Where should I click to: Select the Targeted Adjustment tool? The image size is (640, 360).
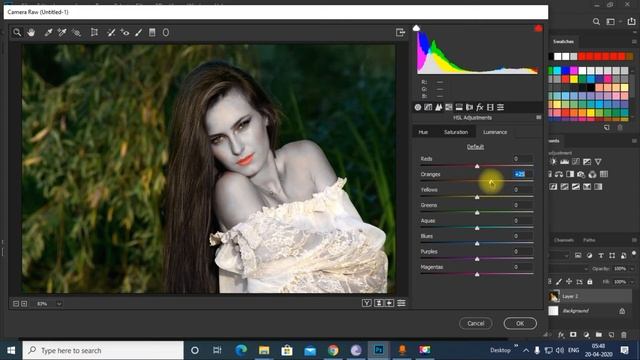point(76,32)
